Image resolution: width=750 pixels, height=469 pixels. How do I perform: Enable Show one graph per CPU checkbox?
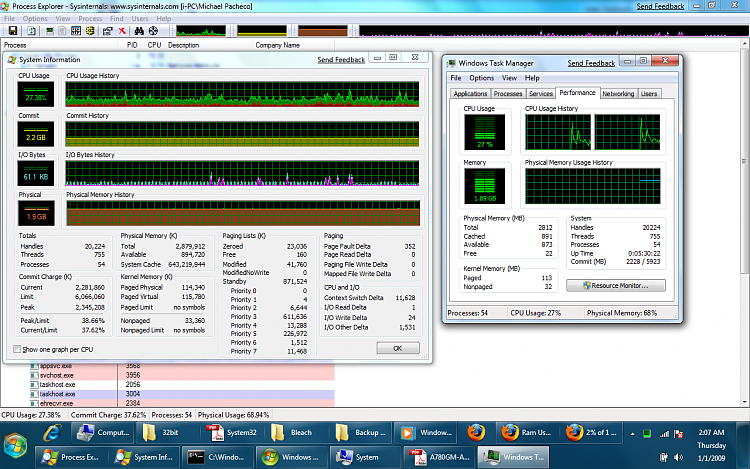[x=17, y=349]
